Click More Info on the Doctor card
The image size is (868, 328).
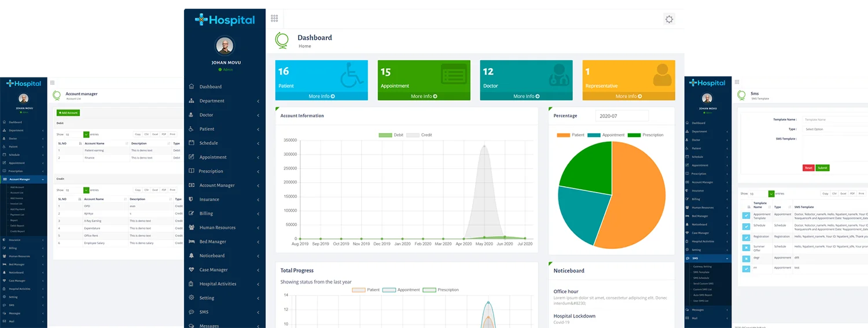click(527, 96)
